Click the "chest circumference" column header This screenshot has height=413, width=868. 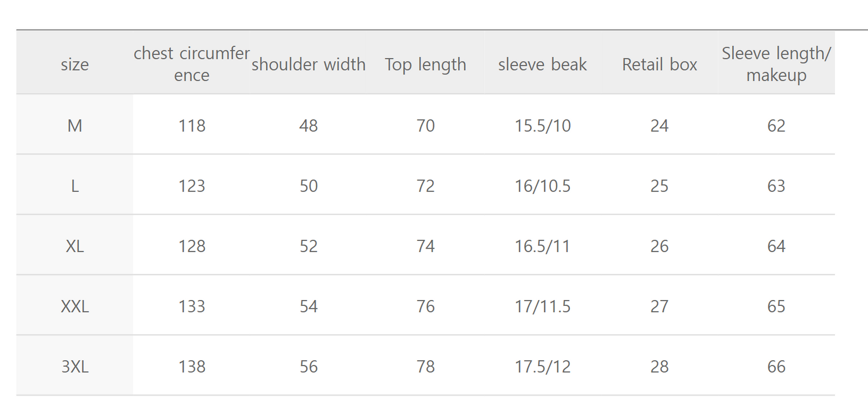coord(192,64)
